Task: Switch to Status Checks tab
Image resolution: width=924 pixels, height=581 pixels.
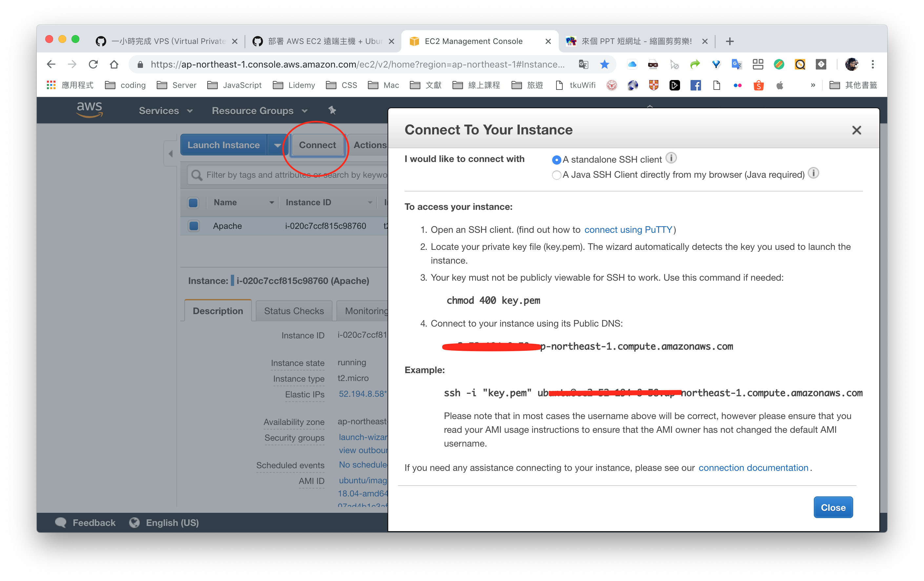Action: [x=293, y=311]
